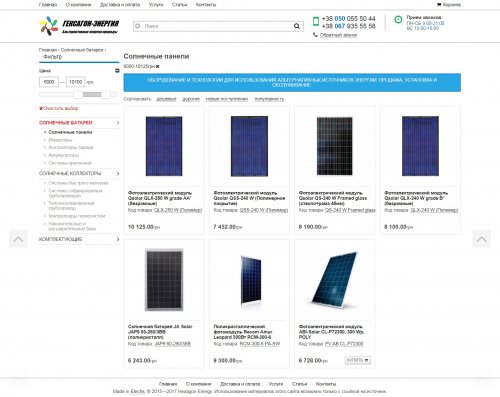Expand Солнечные батареи category chevron
The image size is (500, 397).
coord(118,123)
